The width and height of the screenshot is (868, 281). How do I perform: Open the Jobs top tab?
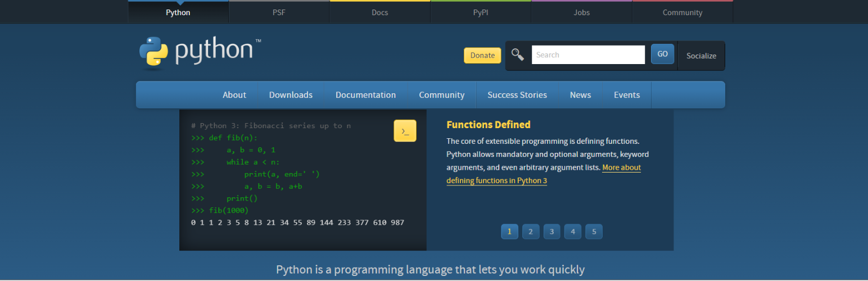[x=581, y=12]
